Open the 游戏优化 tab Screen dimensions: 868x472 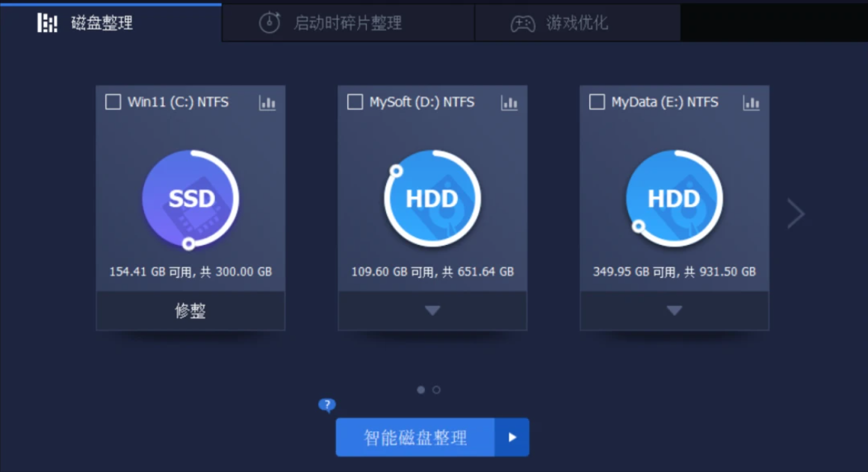tap(579, 23)
